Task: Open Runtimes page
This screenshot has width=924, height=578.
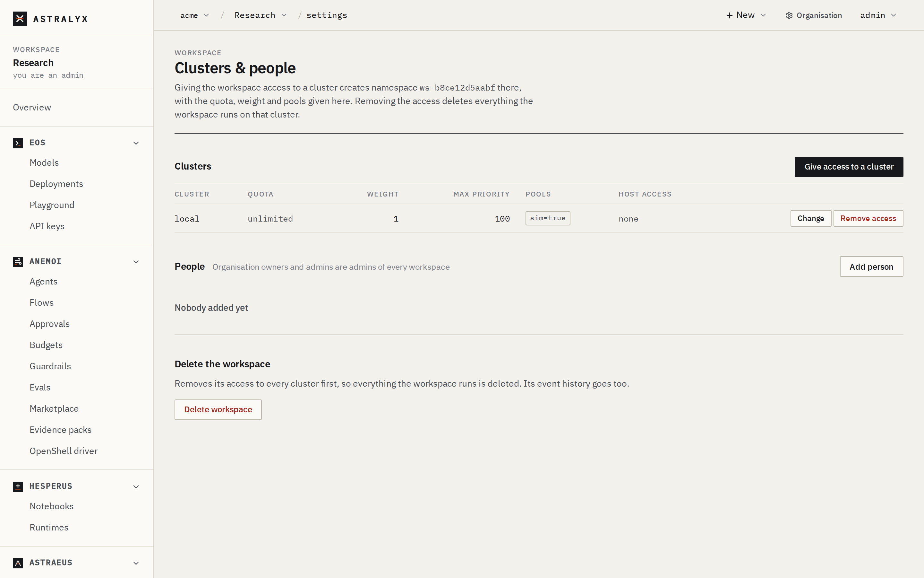Action: point(49,528)
